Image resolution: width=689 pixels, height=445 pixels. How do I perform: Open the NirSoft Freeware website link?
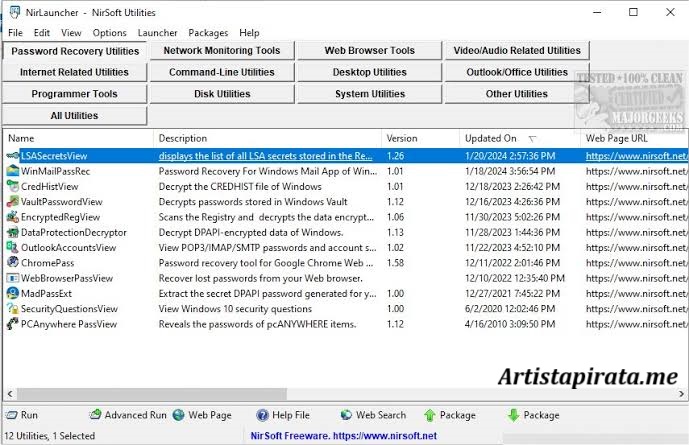(x=344, y=436)
